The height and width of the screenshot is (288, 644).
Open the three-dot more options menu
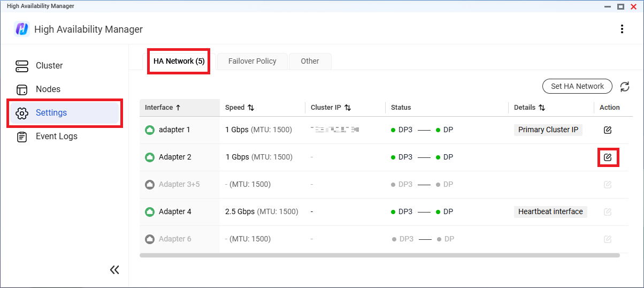[622, 29]
